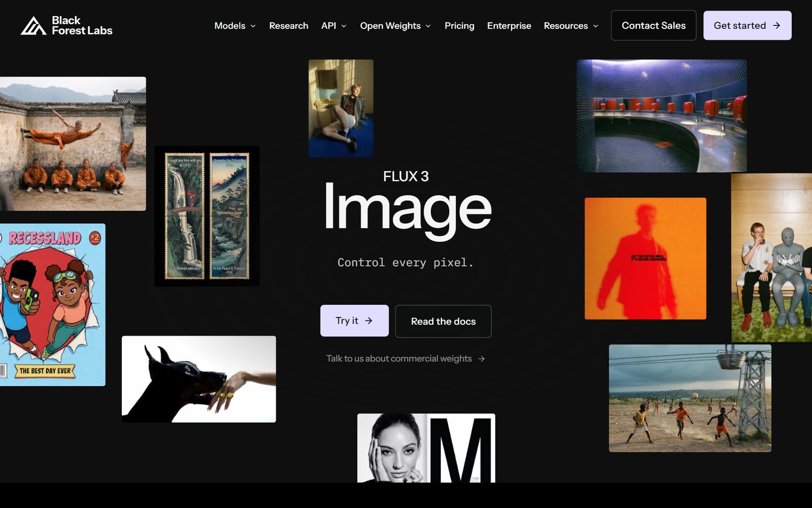Viewport: 812px width, 508px height.
Task: Open the red silhouette orange poster image
Action: [646, 259]
